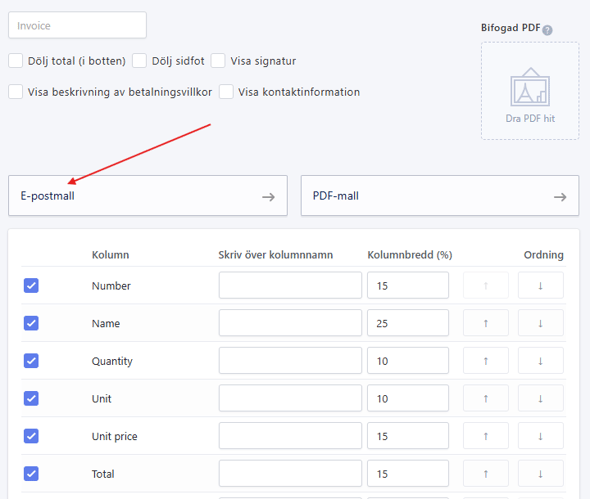Move the Unit price row down
This screenshot has width=590, height=499.
click(x=540, y=436)
